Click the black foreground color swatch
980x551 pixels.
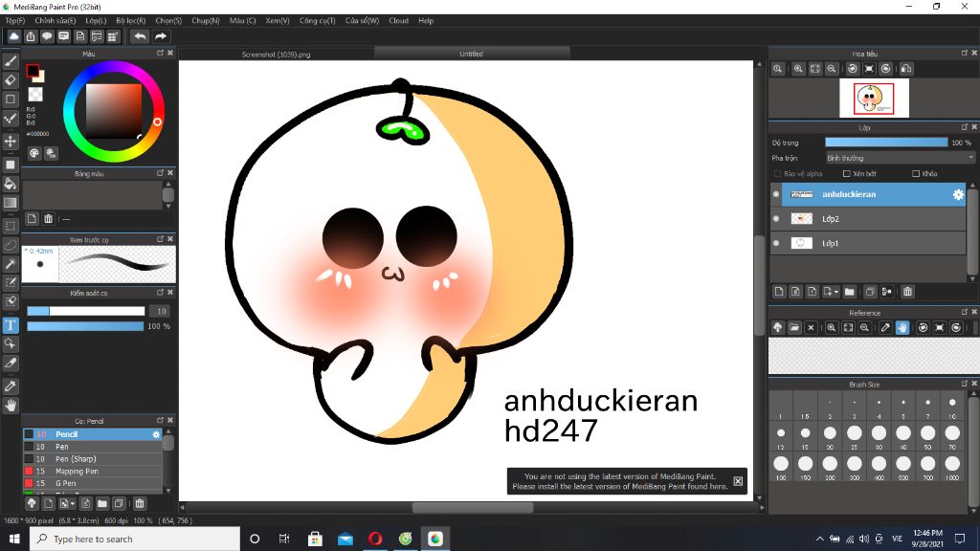[x=33, y=71]
